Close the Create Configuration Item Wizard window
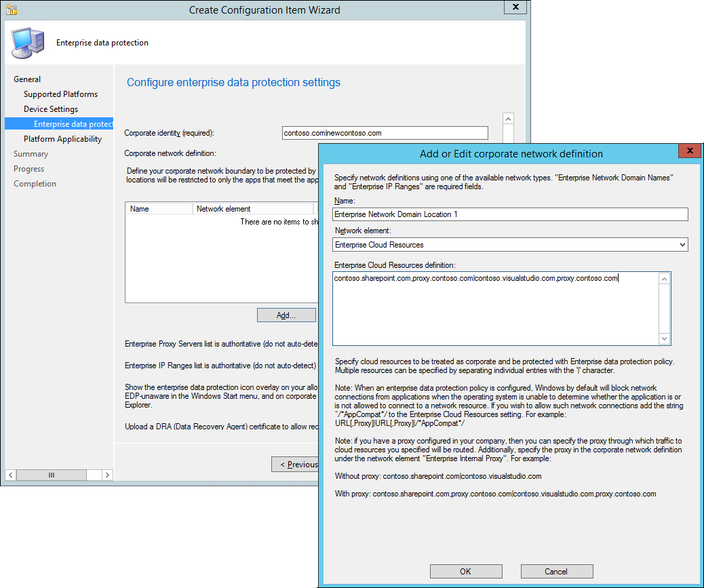This screenshot has width=704, height=588. coord(515,7)
